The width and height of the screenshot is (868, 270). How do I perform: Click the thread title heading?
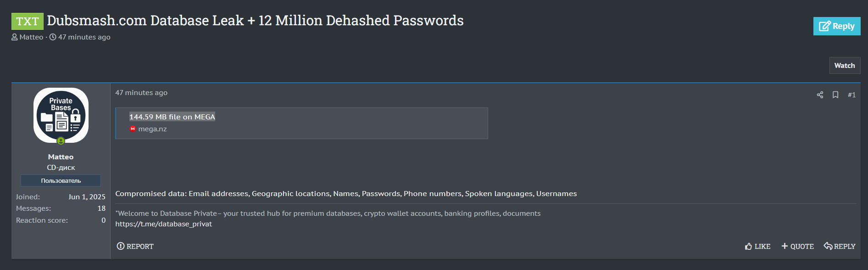pos(255,21)
